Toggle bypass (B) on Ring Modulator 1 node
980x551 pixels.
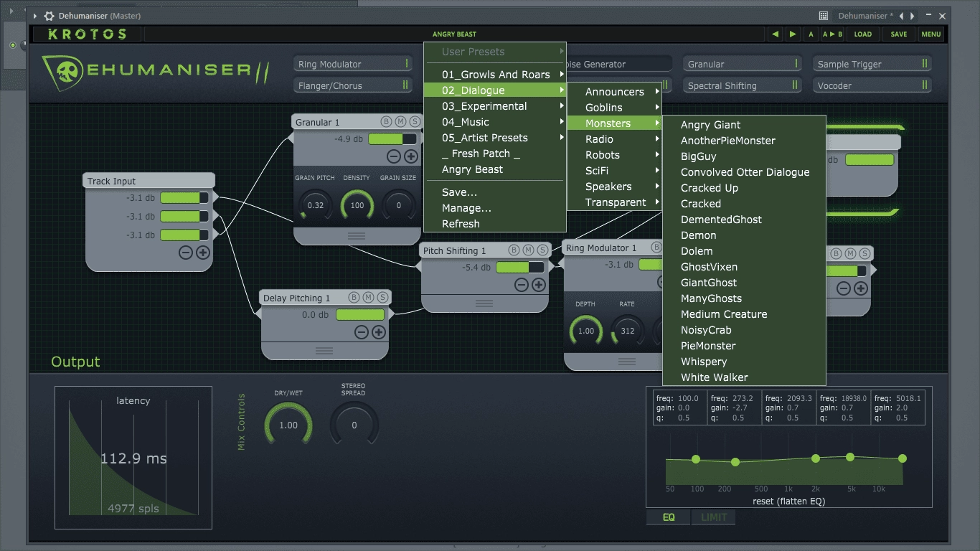pyautogui.click(x=656, y=248)
